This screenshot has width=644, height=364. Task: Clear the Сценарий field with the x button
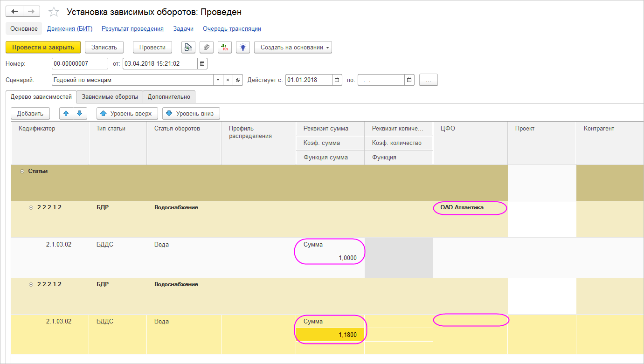click(x=228, y=80)
